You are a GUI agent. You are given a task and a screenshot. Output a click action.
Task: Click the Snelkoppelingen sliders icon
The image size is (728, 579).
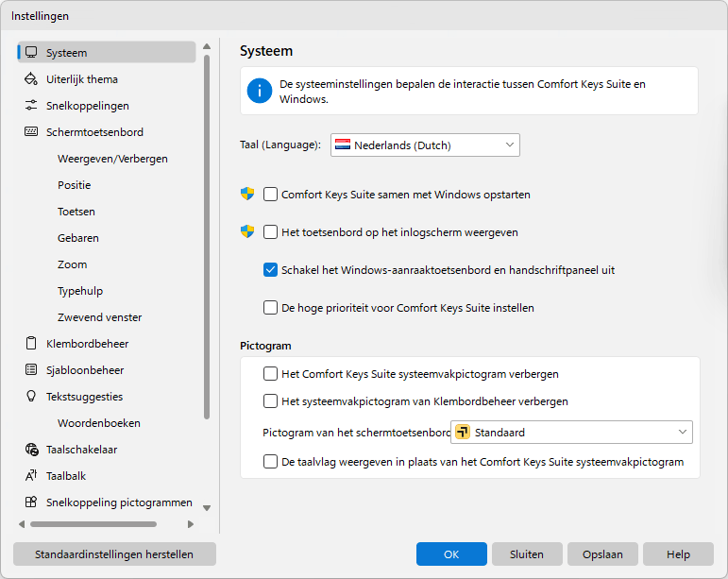31,106
